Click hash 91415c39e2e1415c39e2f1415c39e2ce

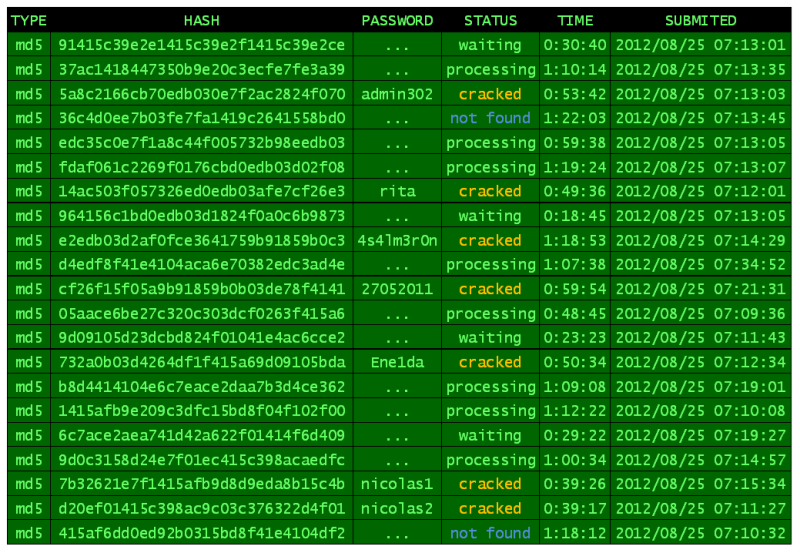pyautogui.click(x=202, y=45)
